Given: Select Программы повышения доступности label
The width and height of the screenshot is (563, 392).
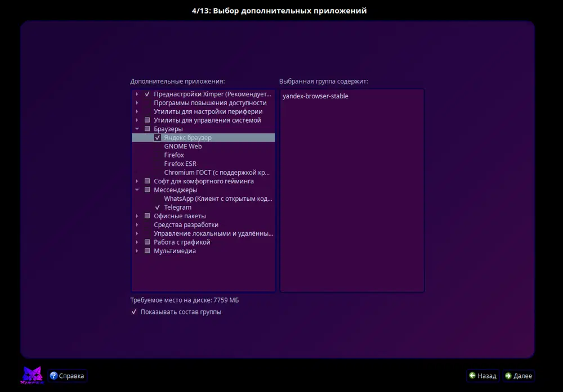Looking at the screenshot, I should (210, 102).
